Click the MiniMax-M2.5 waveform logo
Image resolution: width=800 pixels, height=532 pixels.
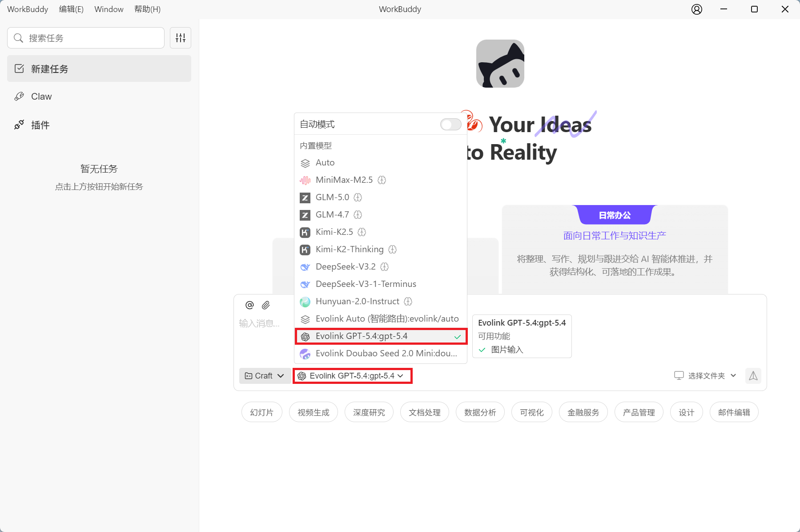click(x=305, y=180)
